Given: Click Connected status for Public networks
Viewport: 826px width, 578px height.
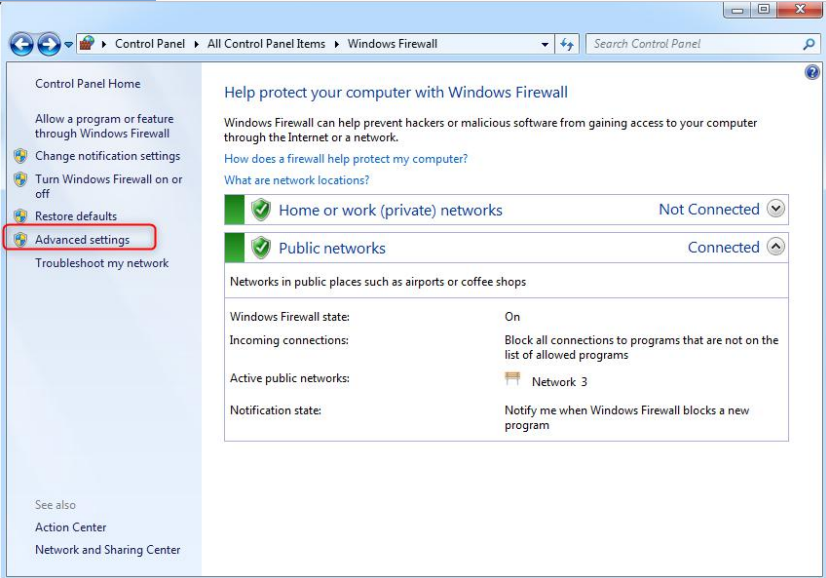Looking at the screenshot, I should (724, 247).
